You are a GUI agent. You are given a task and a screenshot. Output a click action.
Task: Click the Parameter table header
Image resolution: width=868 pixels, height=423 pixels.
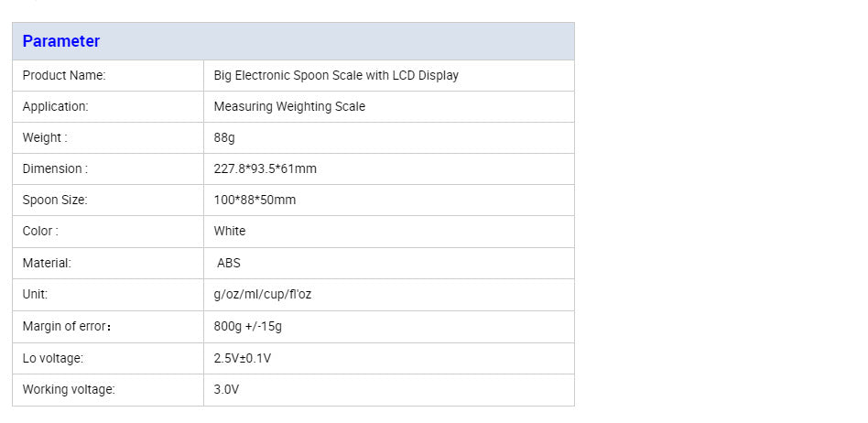coord(61,41)
